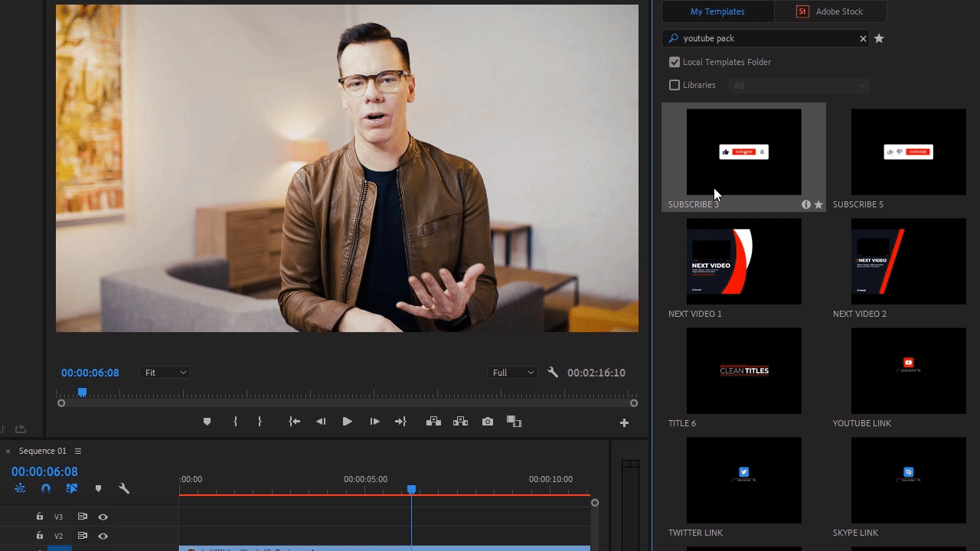Click the Add Marker icon in the timeline toolbar
Viewport: 980px width, 551px height.
(98, 488)
